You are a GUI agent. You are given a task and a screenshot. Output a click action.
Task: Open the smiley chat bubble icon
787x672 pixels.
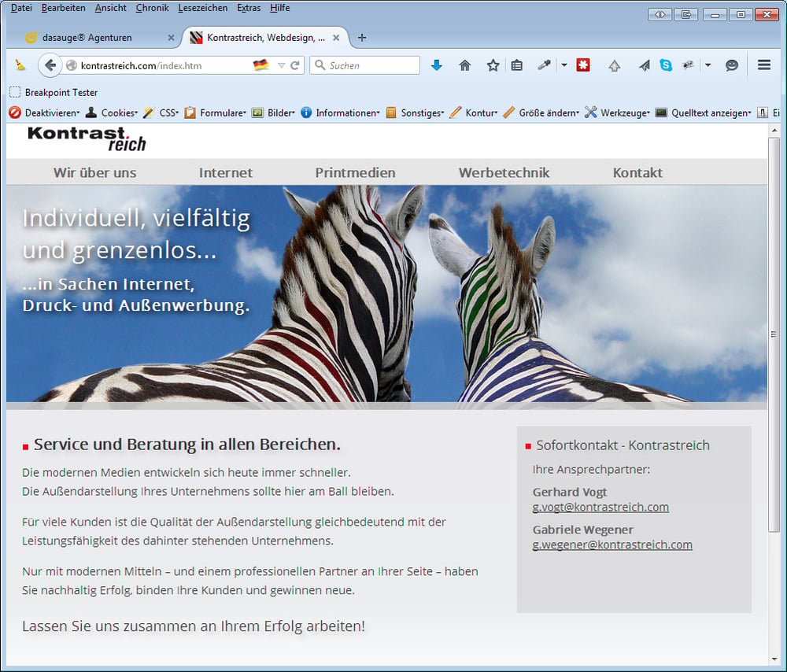coord(732,65)
